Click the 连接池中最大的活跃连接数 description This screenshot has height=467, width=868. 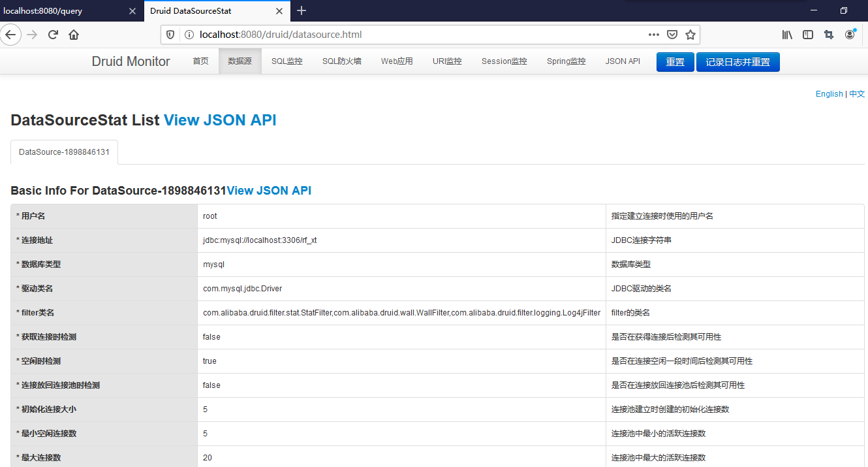click(x=659, y=458)
